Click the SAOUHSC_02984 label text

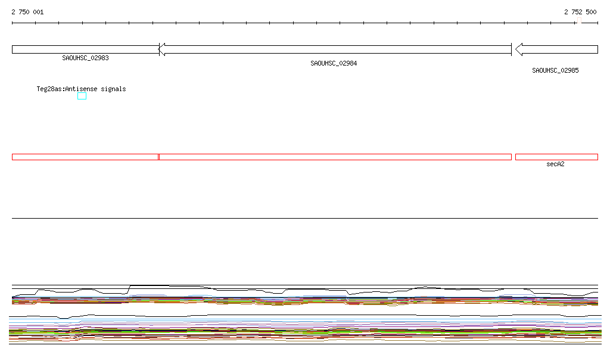[334, 63]
